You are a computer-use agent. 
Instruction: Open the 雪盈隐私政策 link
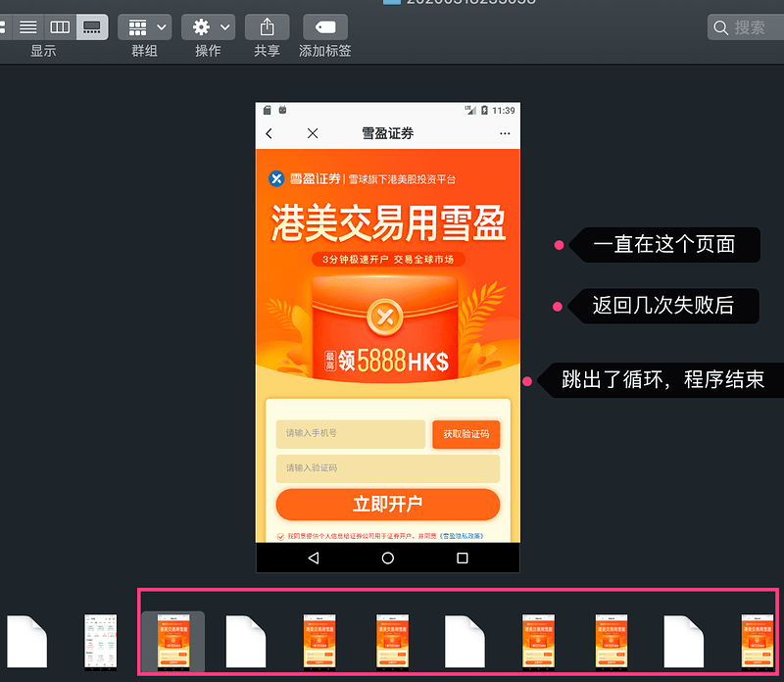462,536
